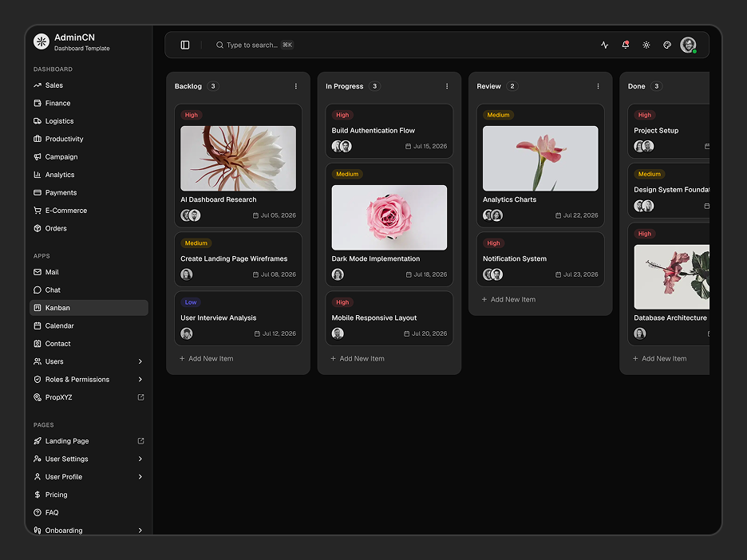
Task: Click the Kanban board icon
Action: pos(38,308)
